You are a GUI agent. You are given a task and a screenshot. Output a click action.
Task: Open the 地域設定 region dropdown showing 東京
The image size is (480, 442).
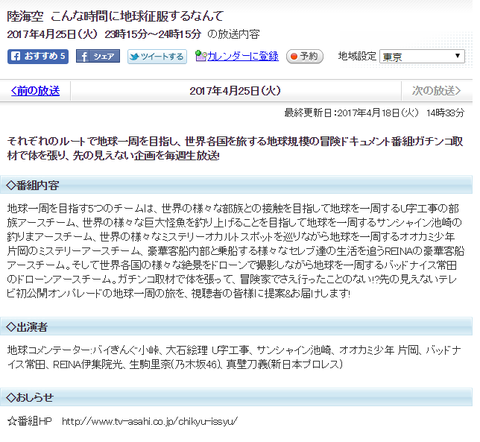point(422,56)
